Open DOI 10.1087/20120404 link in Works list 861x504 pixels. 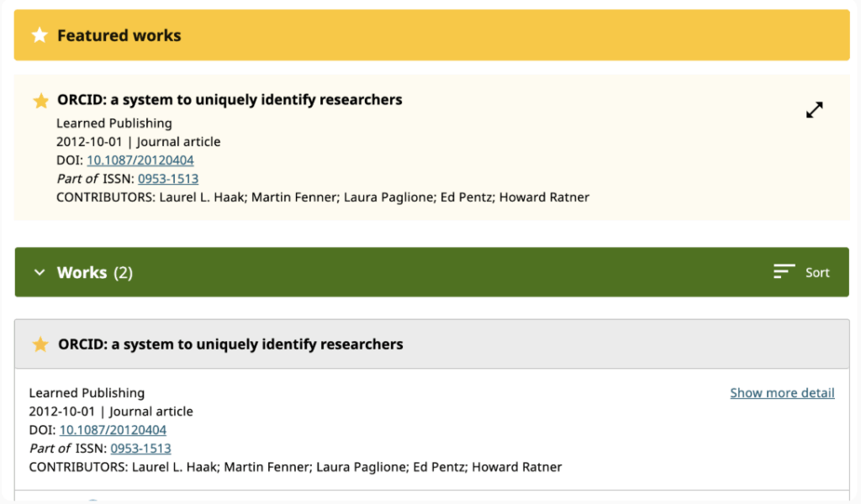tap(113, 430)
